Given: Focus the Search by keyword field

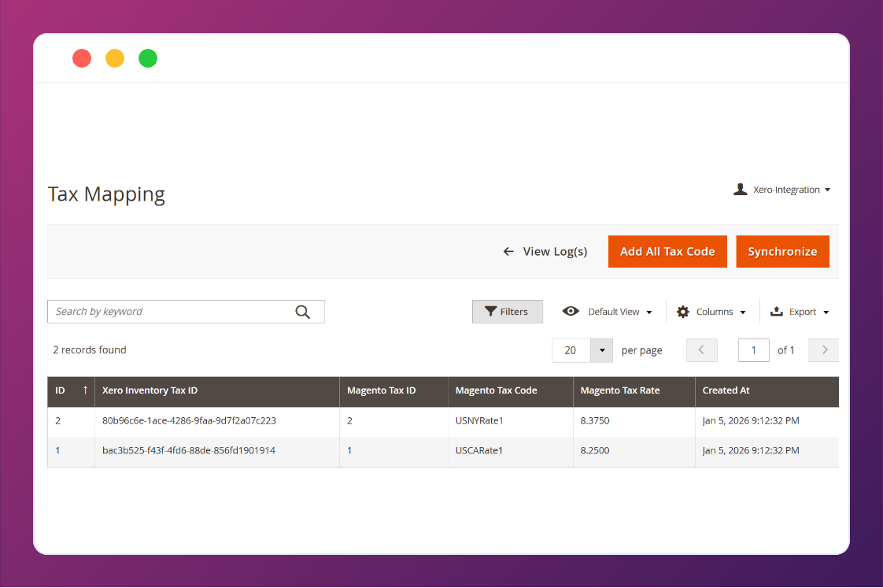Looking at the screenshot, I should pos(186,312).
